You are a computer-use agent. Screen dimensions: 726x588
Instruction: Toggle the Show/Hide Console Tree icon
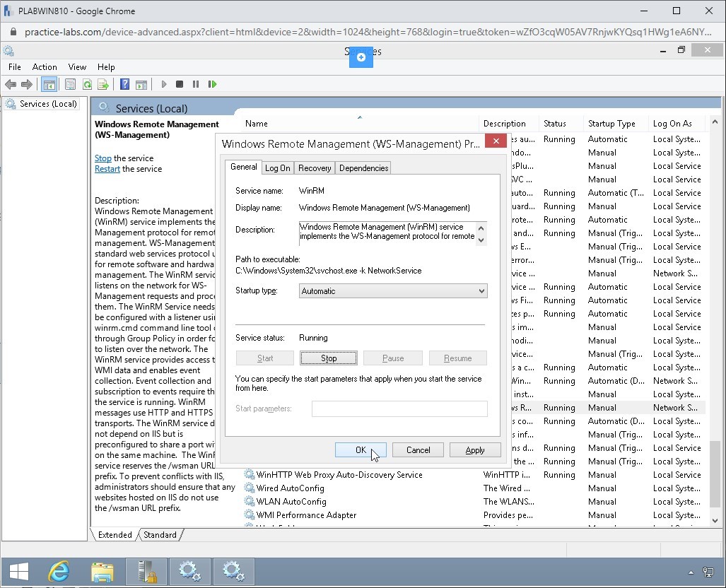point(49,84)
